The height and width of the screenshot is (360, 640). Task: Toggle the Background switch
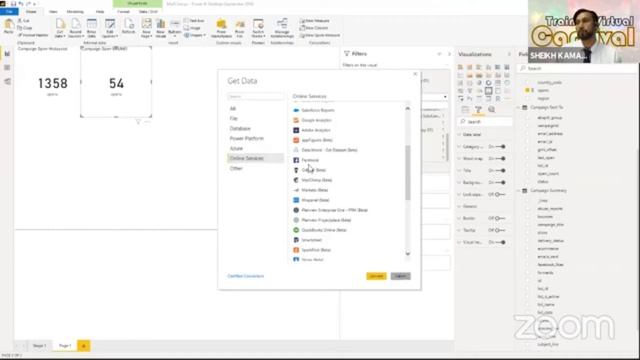point(500,182)
